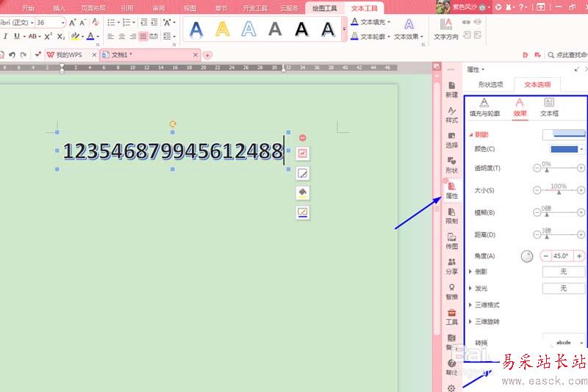Increase the 角度 value with plus
This screenshot has width=588, height=392.
(579, 256)
